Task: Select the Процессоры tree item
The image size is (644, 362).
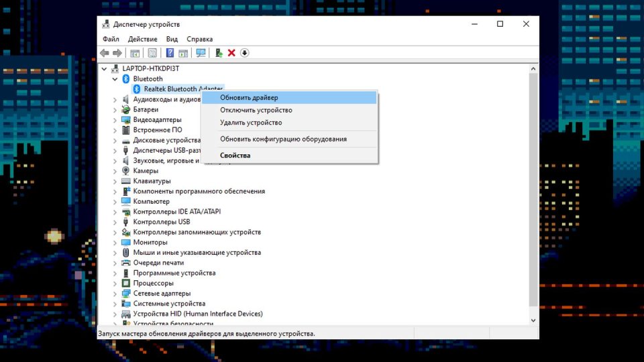Action: click(153, 284)
